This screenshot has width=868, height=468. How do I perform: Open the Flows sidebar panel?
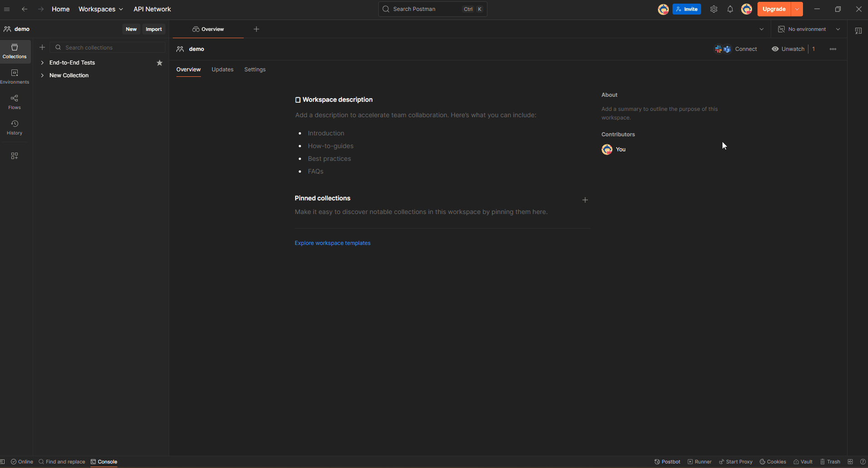coord(15,102)
